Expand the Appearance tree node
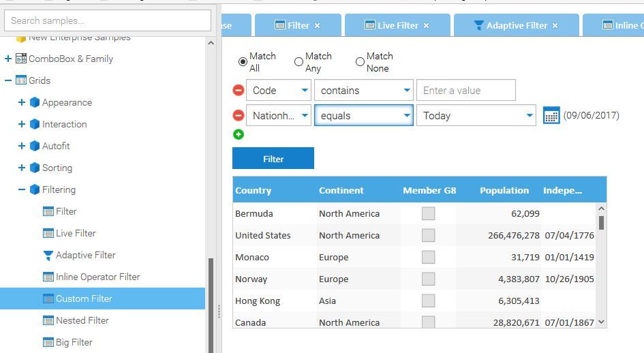Screen dimensions: 644x353 [22, 102]
